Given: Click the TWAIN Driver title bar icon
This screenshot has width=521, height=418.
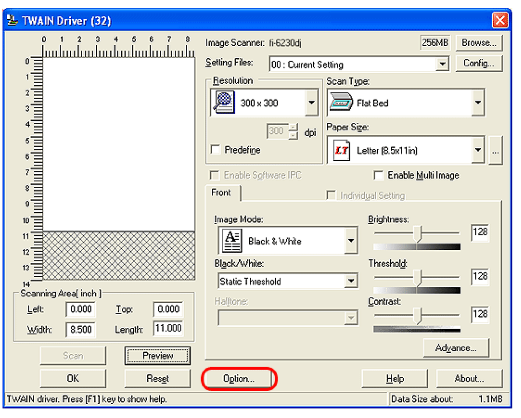Looking at the screenshot, I should 13,20.
